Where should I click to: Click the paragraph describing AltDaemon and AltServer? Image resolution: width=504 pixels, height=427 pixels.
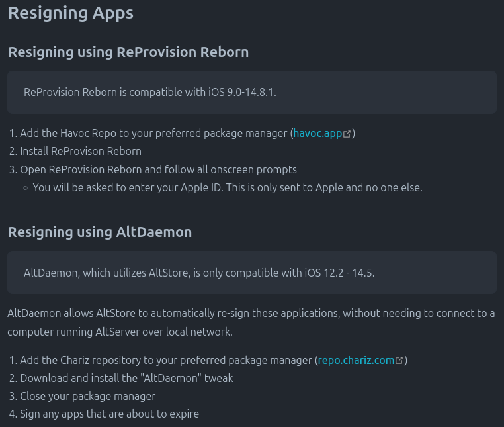[251, 322]
